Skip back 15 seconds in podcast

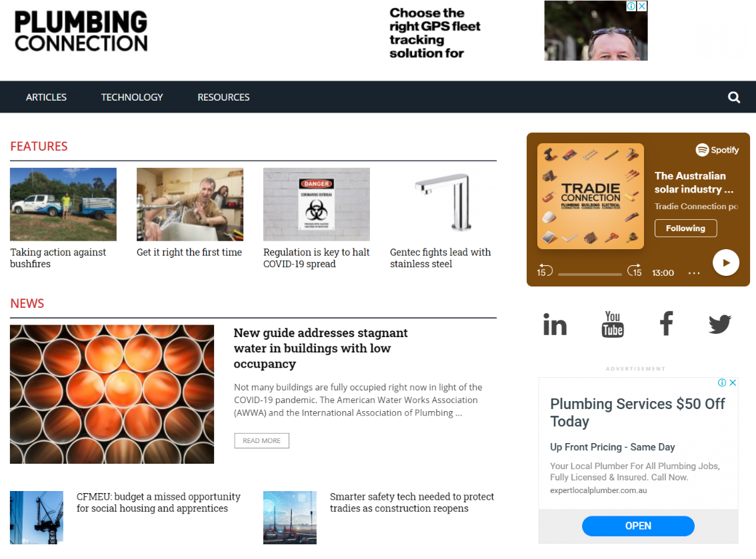[545, 271]
